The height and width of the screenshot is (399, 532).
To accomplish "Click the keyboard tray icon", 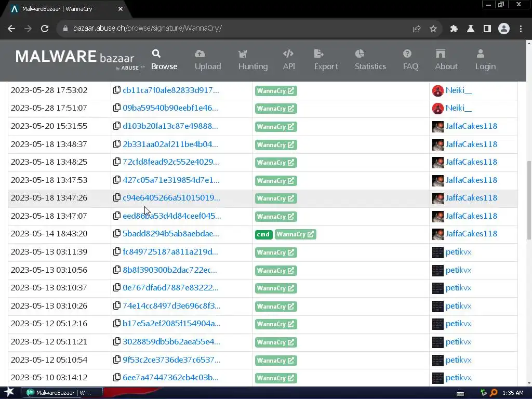I will [x=460, y=394].
